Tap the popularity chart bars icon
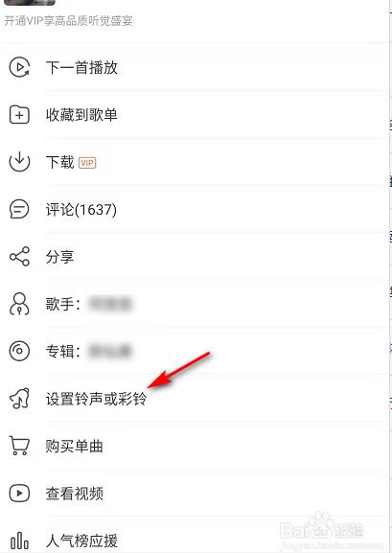 coord(19,541)
